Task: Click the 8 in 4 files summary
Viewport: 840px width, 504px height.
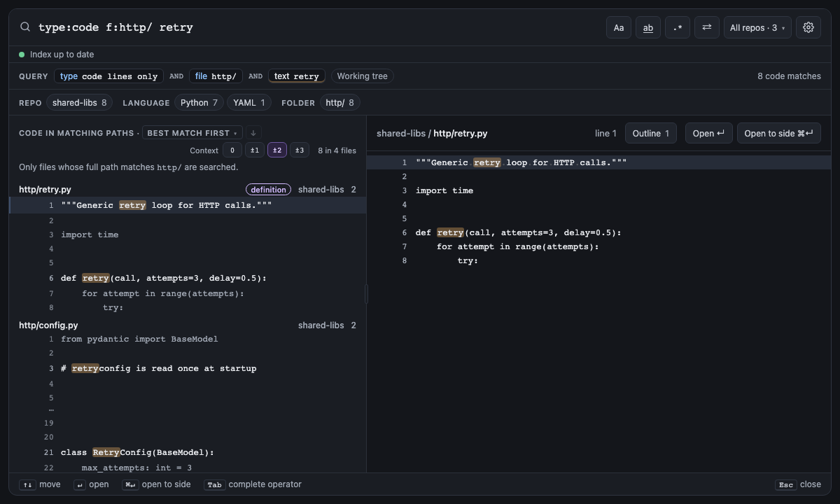Action: click(x=337, y=150)
